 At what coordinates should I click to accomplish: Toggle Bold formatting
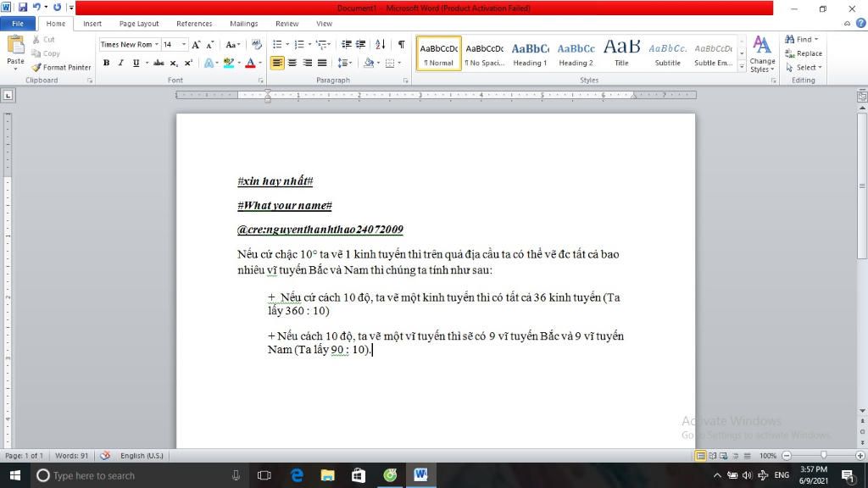click(106, 63)
